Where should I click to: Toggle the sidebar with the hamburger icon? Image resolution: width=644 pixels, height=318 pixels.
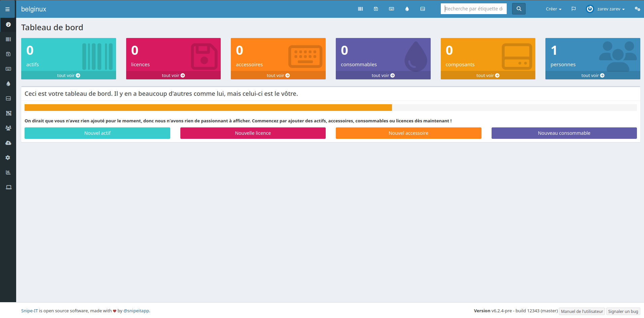[x=7, y=9]
